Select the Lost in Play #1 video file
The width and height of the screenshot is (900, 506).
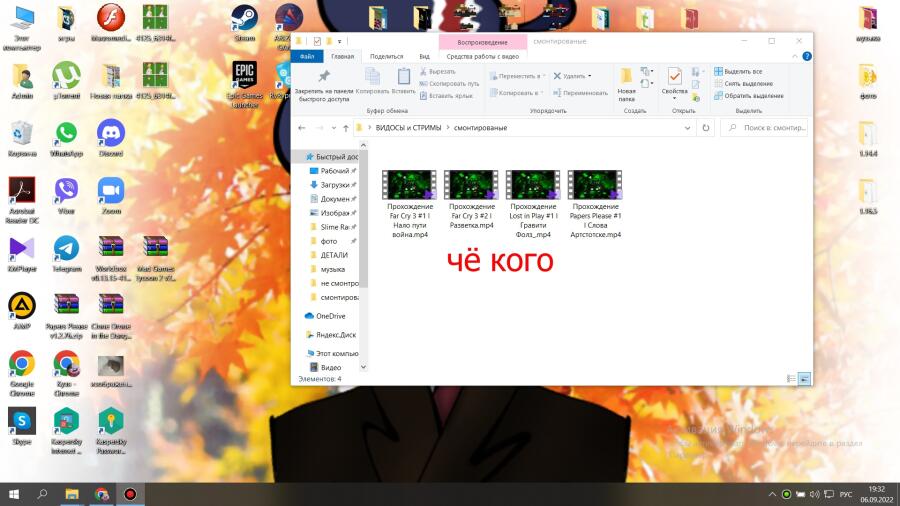533,204
